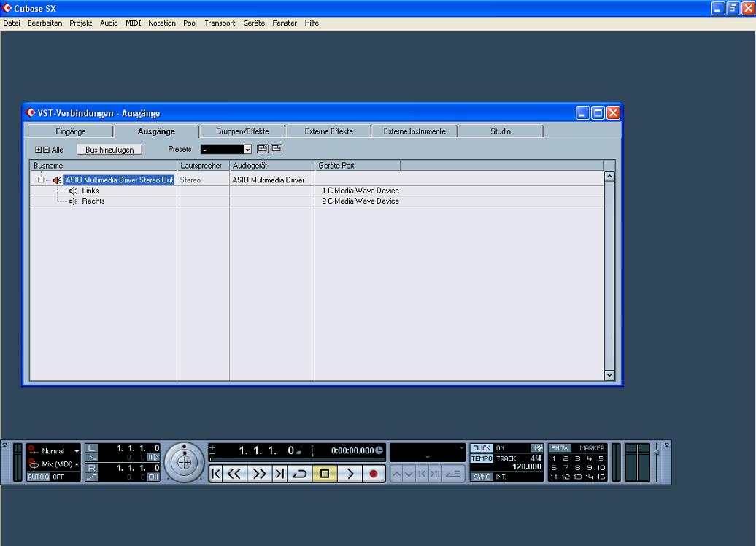Click the transport position slider bar

tap(296, 460)
